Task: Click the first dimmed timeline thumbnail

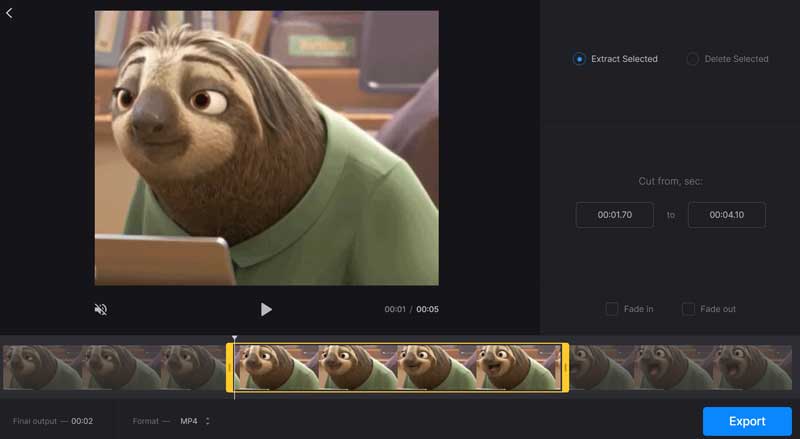Action: (x=42, y=368)
